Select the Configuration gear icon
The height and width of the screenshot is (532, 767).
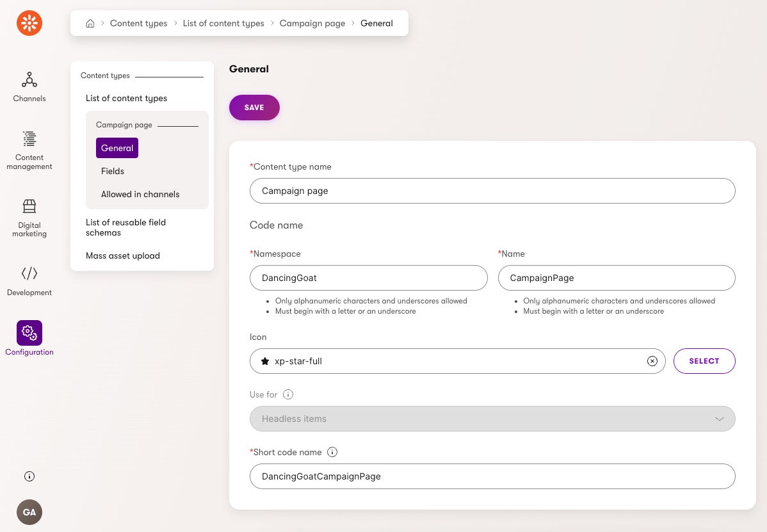coord(29,333)
